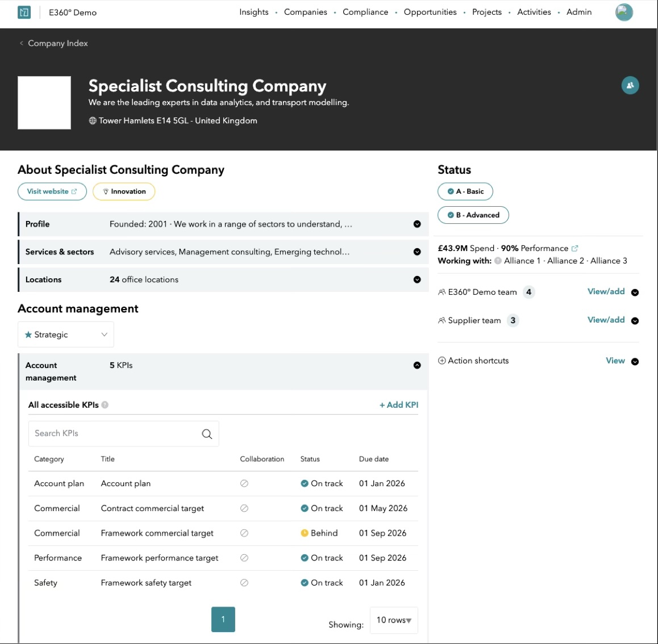Screen dimensions: 658x644
Task: Click the B - Advanced status badge
Action: coord(473,215)
